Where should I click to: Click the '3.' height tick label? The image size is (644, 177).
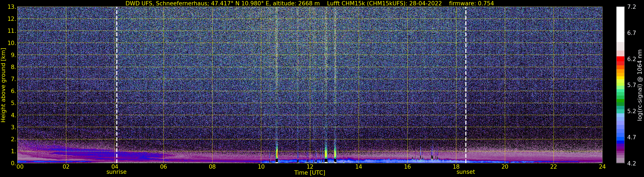[13, 127]
